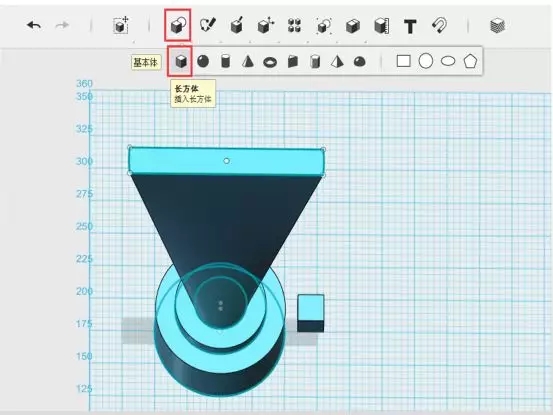Insert a pyramid primitive
553x415 pixels.
click(x=337, y=62)
